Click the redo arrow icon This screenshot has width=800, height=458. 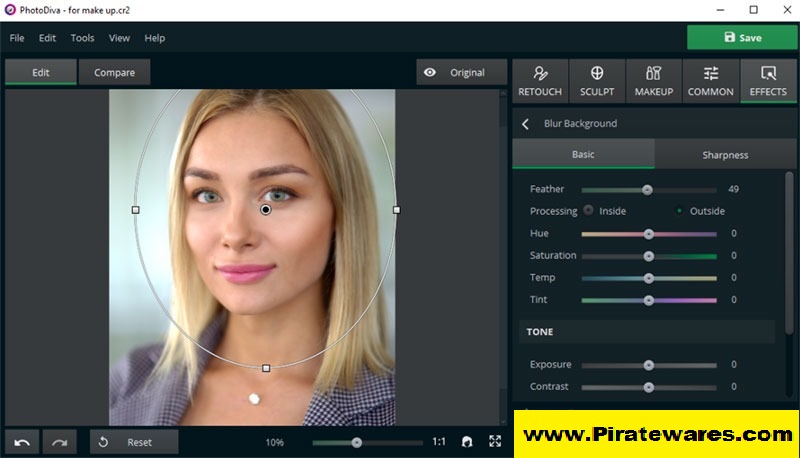point(59,442)
